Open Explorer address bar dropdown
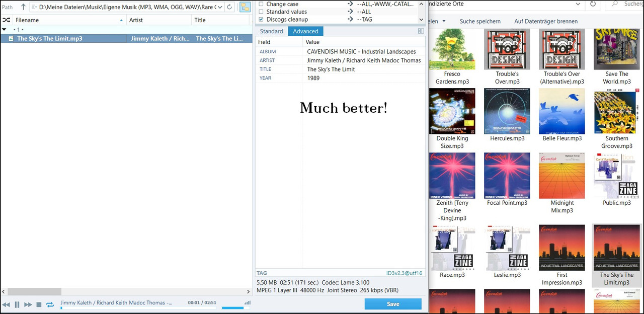This screenshot has width=644, height=314. pos(578,4)
